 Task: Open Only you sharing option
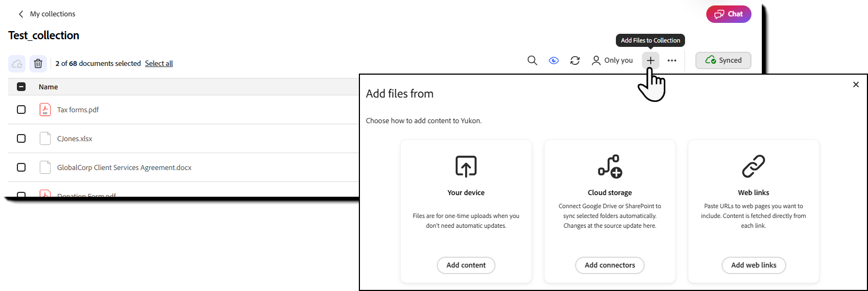613,60
